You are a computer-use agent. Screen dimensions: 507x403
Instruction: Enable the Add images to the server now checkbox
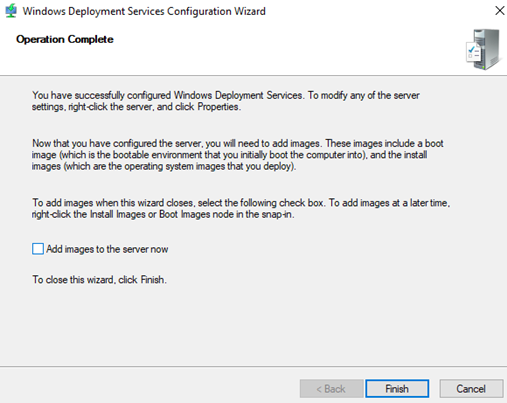pos(38,249)
